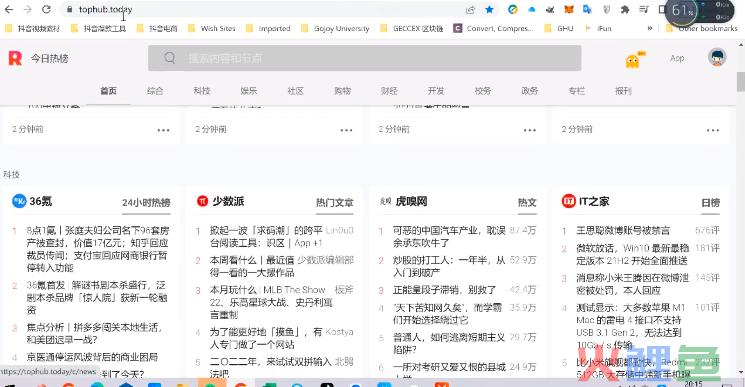Open the user avatar menu
This screenshot has height=387, width=745.
[717, 57]
